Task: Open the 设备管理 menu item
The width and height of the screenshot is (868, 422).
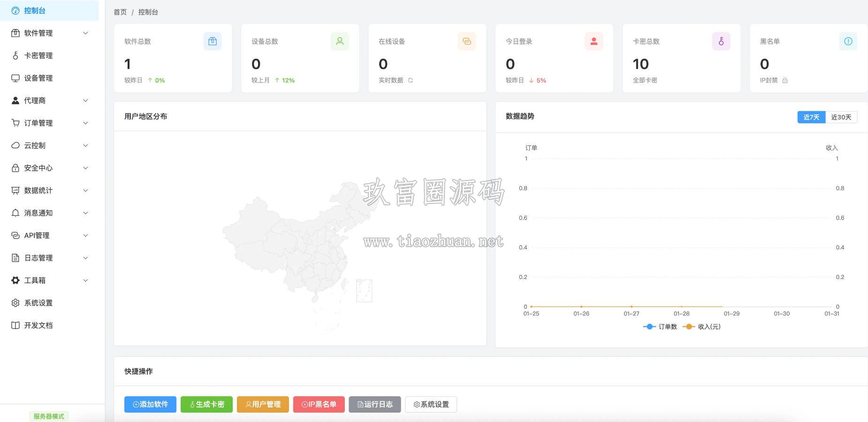Action: (49, 78)
